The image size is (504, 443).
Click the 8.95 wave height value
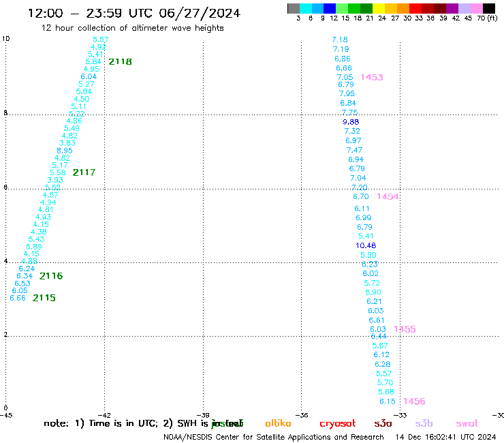(x=65, y=151)
